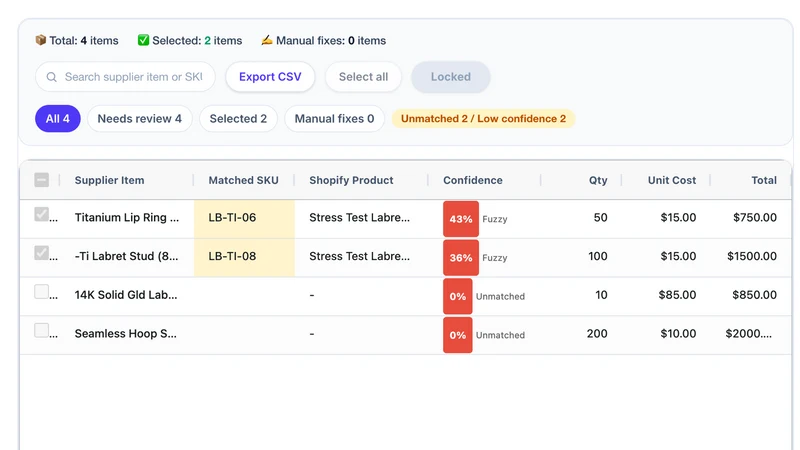Filter by Selected 2
800x450 pixels.
point(238,119)
